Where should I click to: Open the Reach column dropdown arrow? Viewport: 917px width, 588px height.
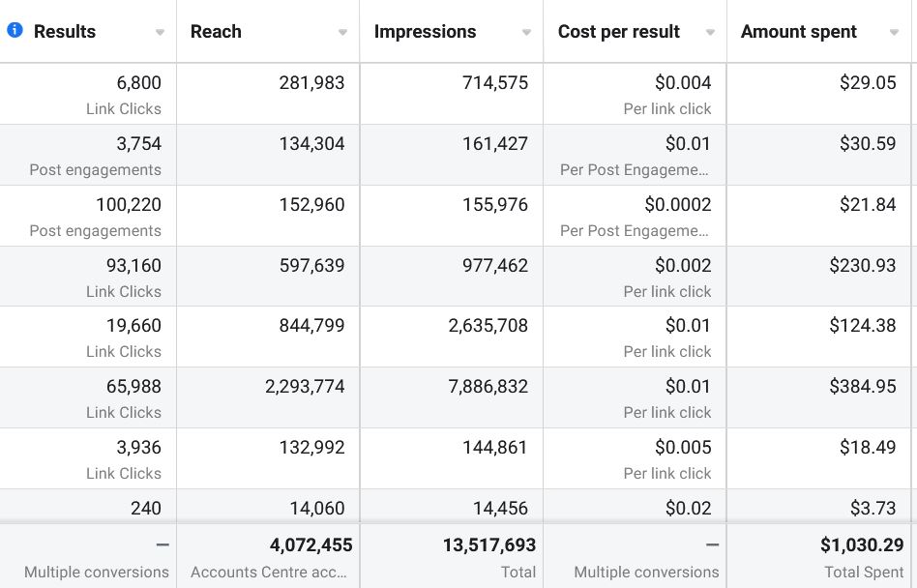tap(342, 33)
